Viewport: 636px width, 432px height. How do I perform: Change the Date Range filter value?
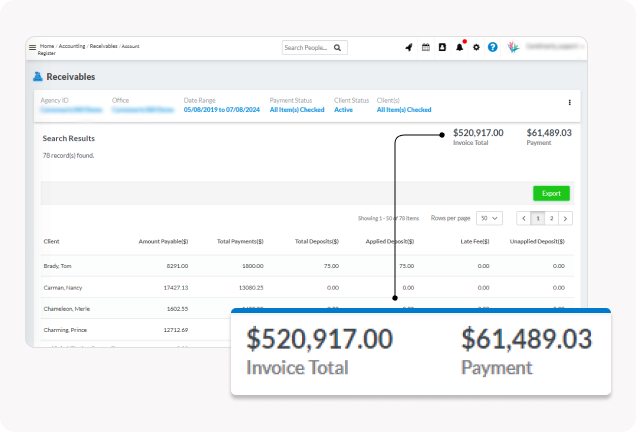pos(221,110)
